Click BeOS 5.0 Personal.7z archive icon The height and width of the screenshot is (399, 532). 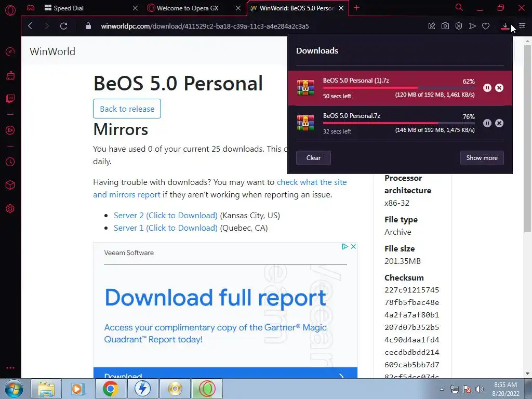[x=305, y=123]
